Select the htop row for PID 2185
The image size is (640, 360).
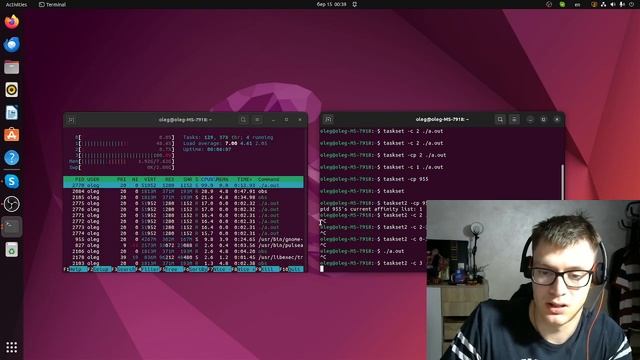[183, 197]
